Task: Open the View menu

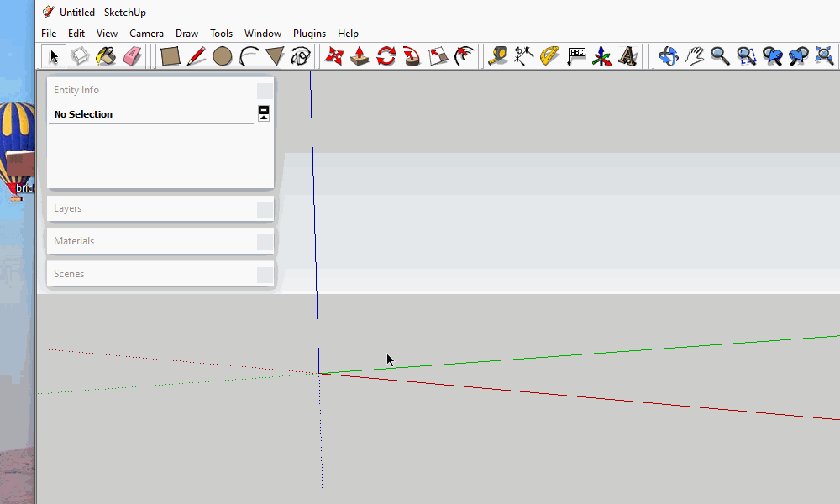Action: click(x=108, y=34)
